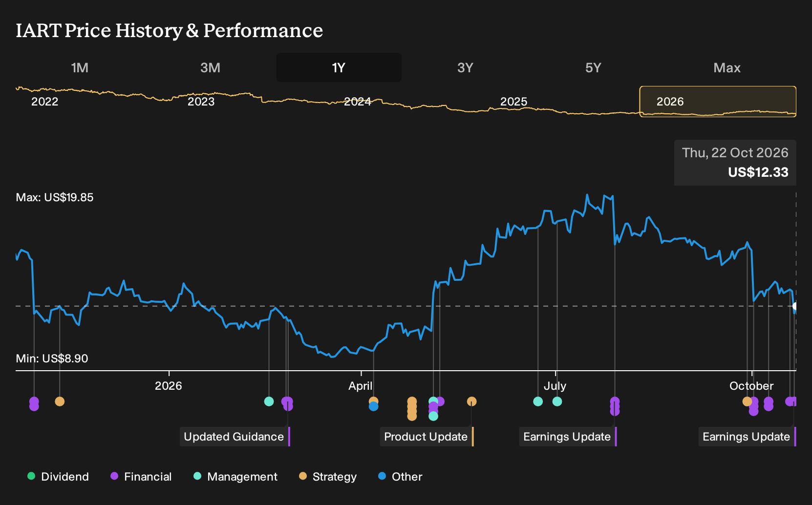Toggle the Management legend filter

pyautogui.click(x=235, y=477)
